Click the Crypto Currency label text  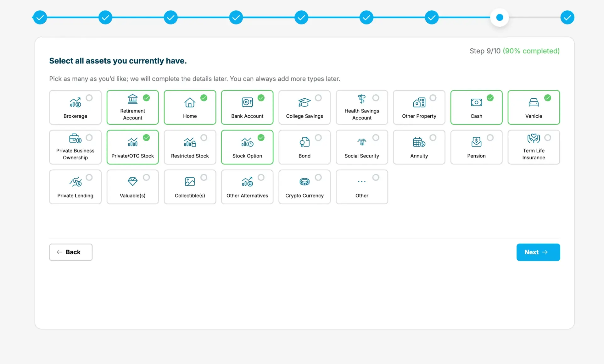coord(305,196)
